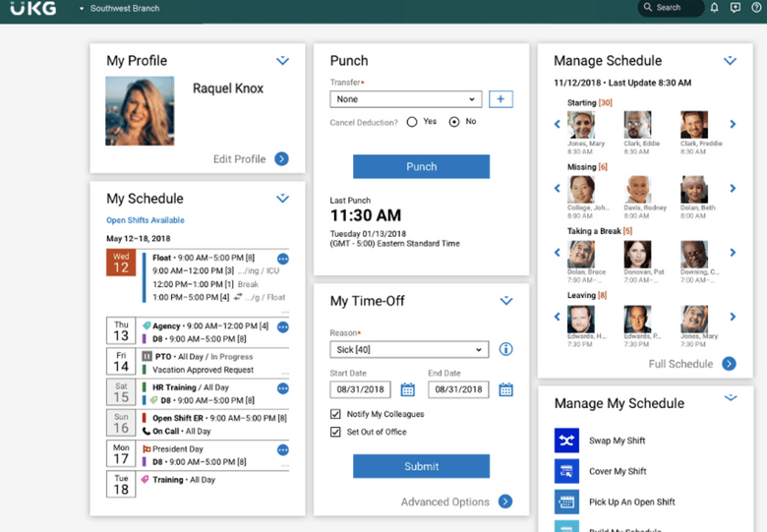The image size is (767, 532).
Task: Select the Fri 14 date tile
Action: (121, 361)
